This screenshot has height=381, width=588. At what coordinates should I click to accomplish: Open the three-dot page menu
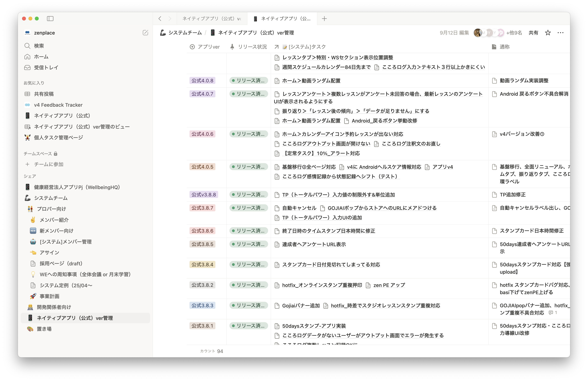560,33
